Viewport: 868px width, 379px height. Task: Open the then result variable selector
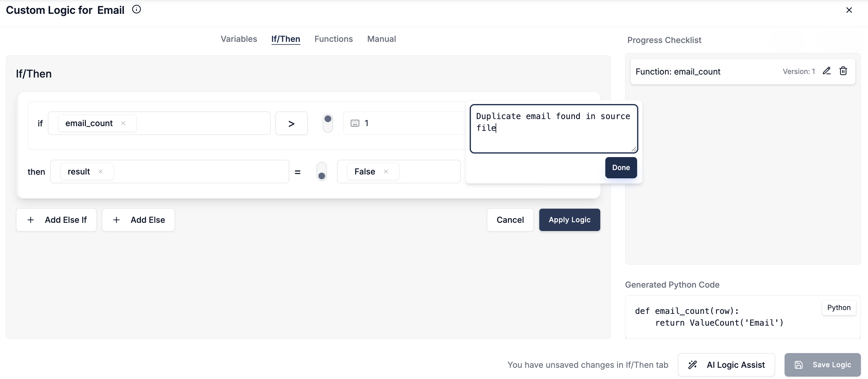coord(170,172)
